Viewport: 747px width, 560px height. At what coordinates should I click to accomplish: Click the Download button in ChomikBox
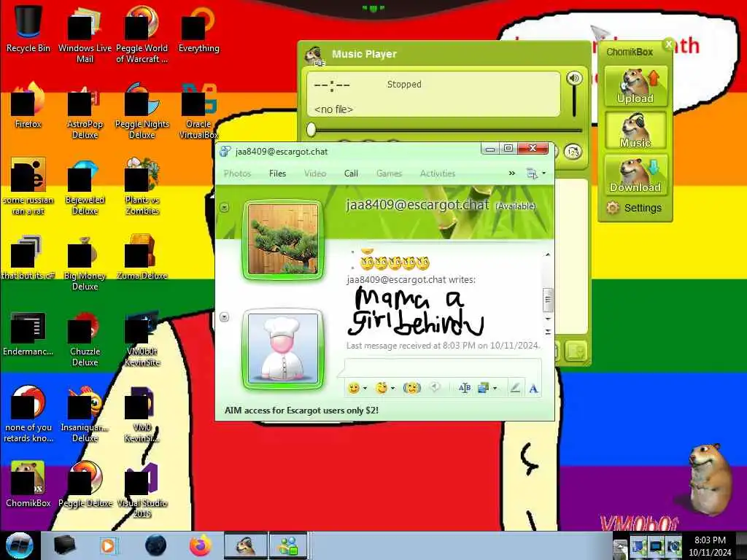click(635, 175)
